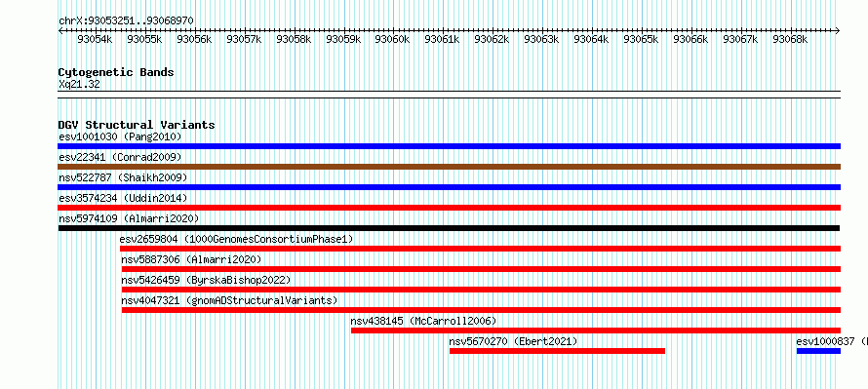The image size is (868, 389).
Task: Click the 93061k ruler tick label
Action: coord(443,39)
